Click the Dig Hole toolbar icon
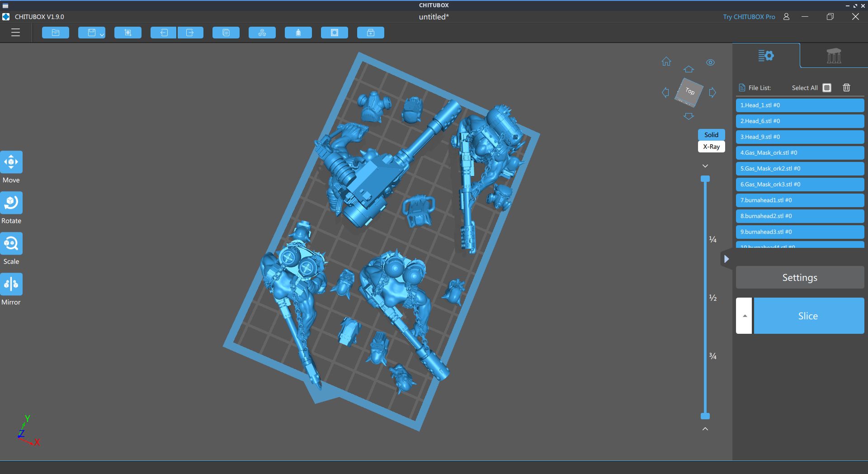 tap(335, 33)
